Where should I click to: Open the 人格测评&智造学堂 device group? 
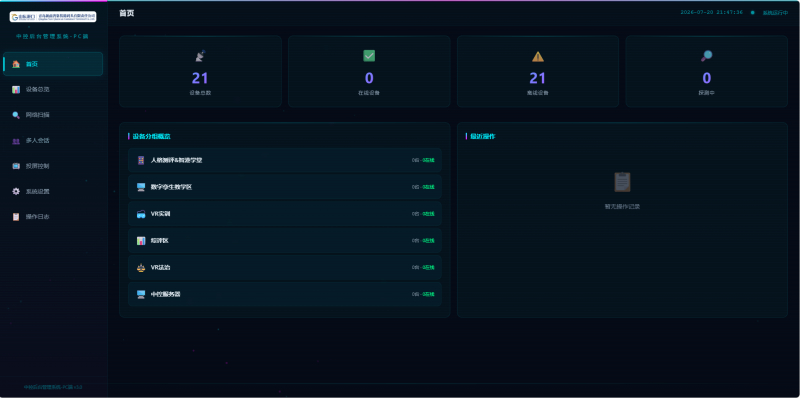tap(285, 160)
